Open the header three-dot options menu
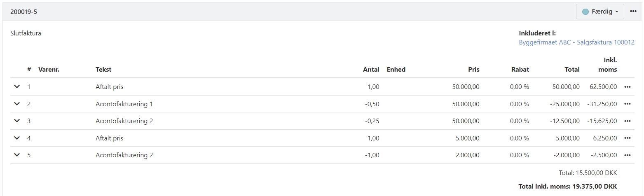644x196 pixels. 633,12
